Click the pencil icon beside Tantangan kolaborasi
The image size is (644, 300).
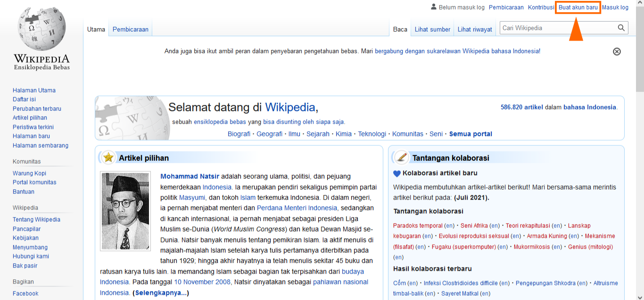pos(401,157)
